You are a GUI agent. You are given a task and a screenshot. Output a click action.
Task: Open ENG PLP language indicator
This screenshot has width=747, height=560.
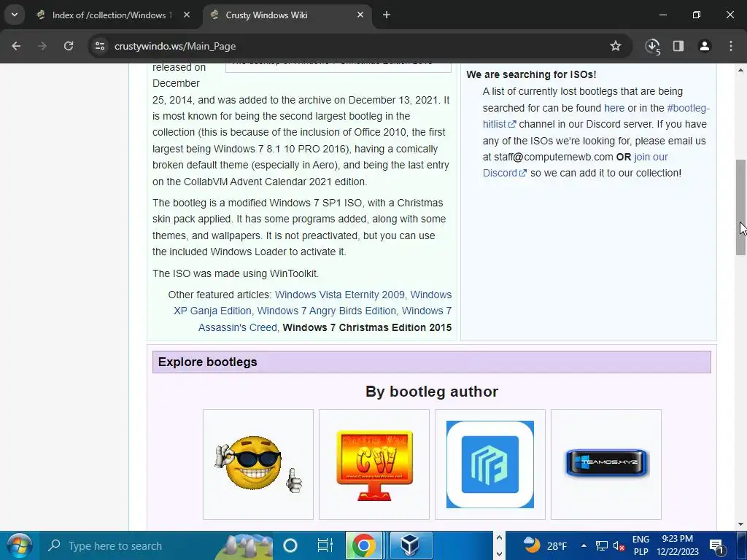[640, 545]
